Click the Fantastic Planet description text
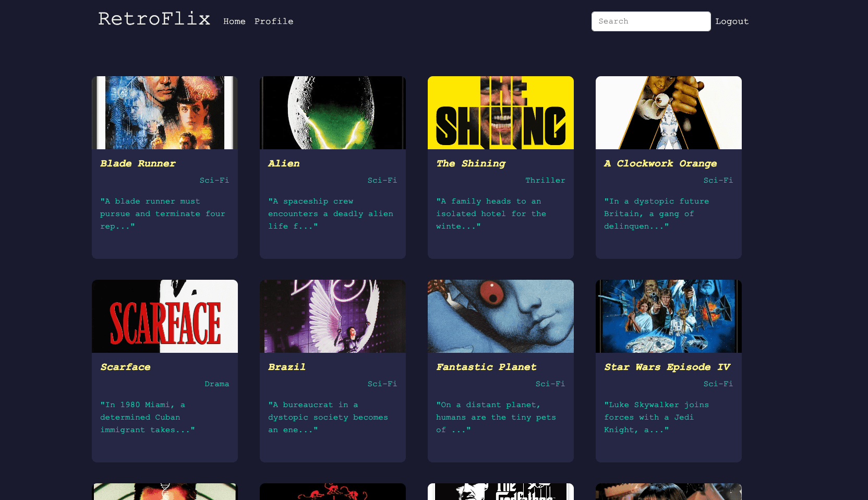 click(x=496, y=417)
